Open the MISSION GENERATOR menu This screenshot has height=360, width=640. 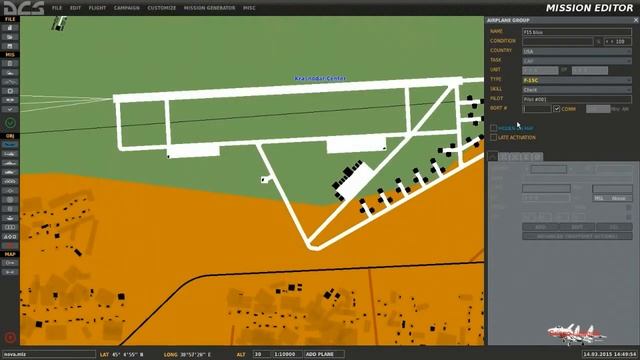pos(209,8)
